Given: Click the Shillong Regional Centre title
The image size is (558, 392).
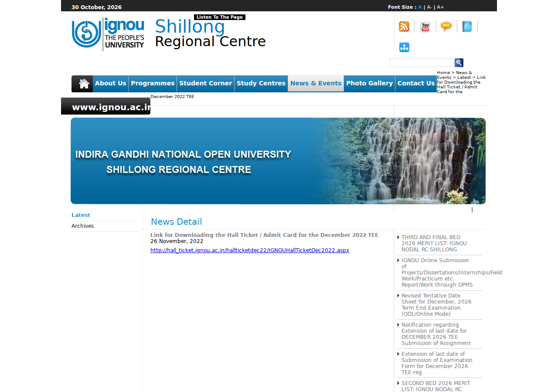Looking at the screenshot, I should (210, 34).
